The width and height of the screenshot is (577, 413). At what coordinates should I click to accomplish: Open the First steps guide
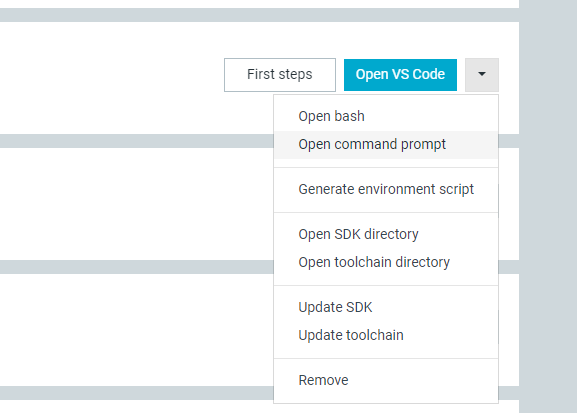pyautogui.click(x=280, y=75)
